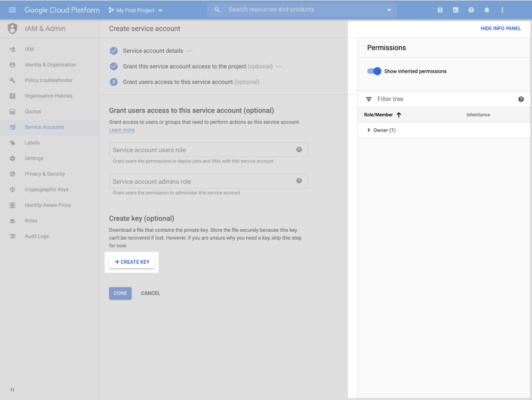This screenshot has width=532, height=400.
Task: Click help icon in Service account admins role
Action: click(x=299, y=181)
